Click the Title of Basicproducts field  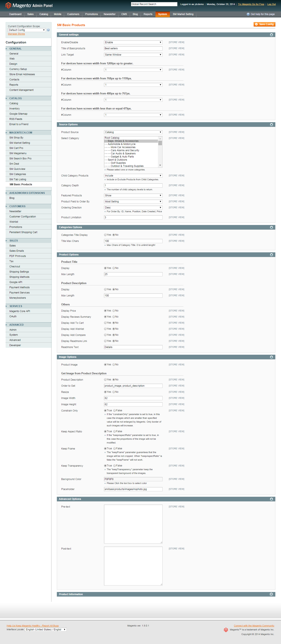point(133,48)
